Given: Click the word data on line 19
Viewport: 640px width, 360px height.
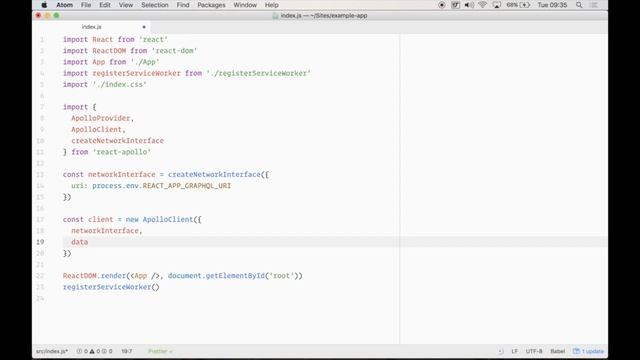Looking at the screenshot, I should point(80,242).
